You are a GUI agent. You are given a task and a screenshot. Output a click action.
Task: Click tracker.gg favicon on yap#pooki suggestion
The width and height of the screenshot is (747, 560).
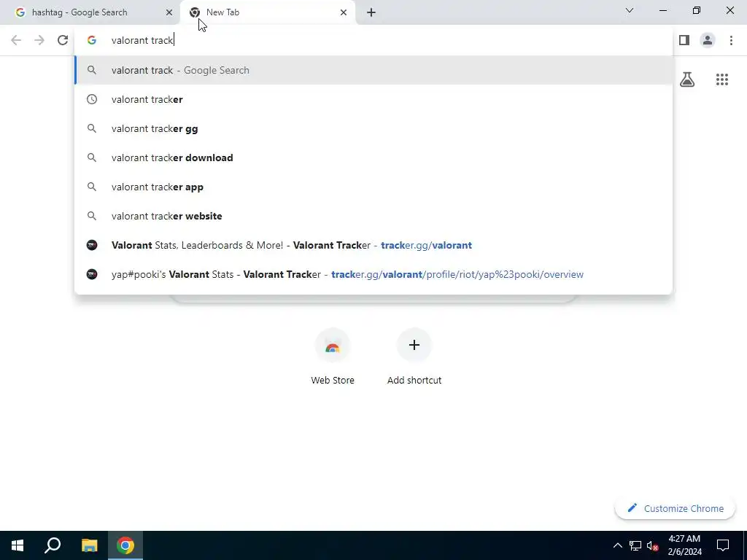tap(92, 274)
